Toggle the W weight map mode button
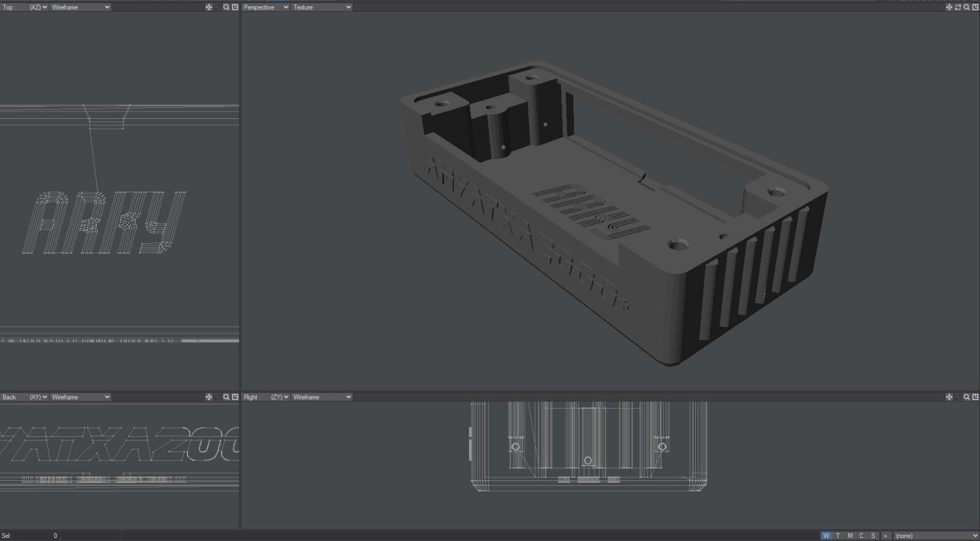Viewport: 980px width, 541px height. click(826, 535)
